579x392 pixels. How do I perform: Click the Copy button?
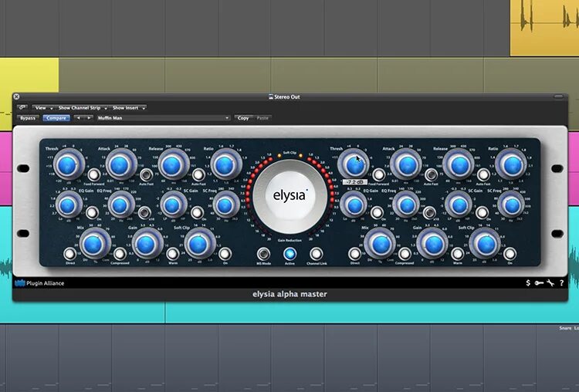(243, 118)
